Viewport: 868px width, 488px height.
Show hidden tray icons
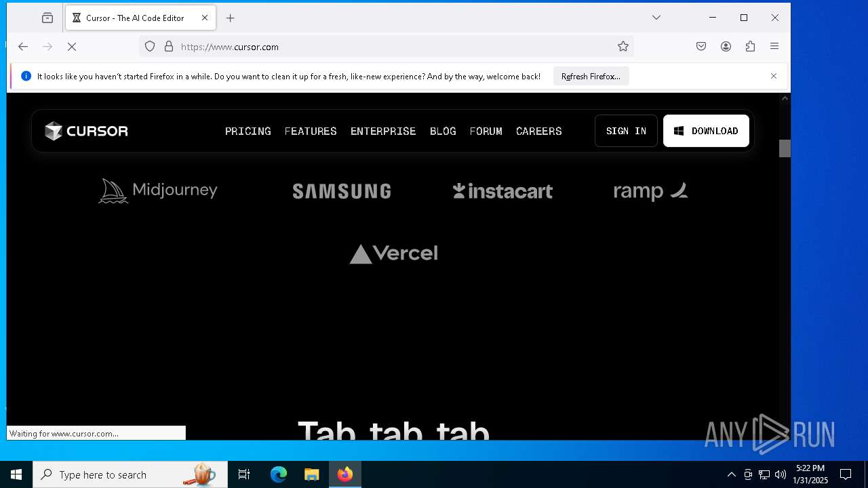pyautogui.click(x=731, y=474)
